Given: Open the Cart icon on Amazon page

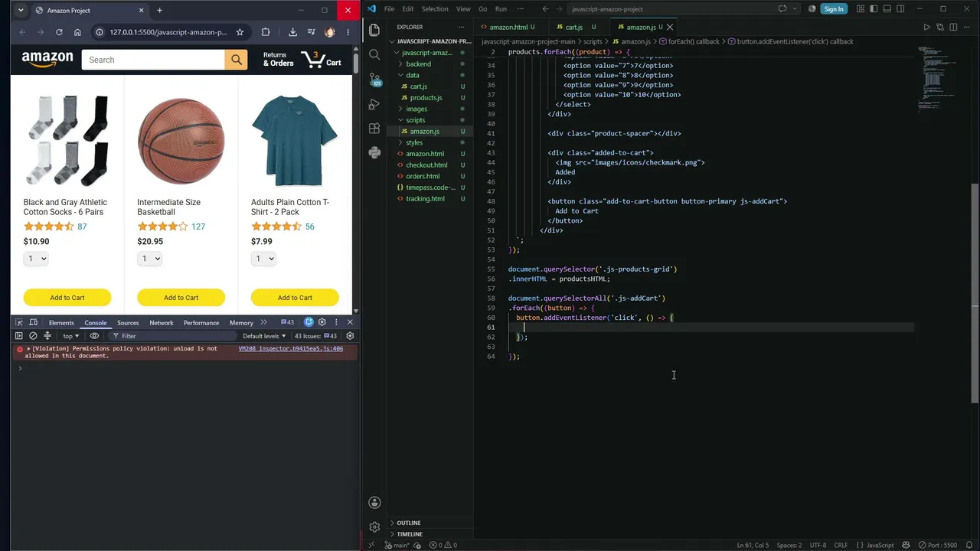Looking at the screenshot, I should coord(321,59).
